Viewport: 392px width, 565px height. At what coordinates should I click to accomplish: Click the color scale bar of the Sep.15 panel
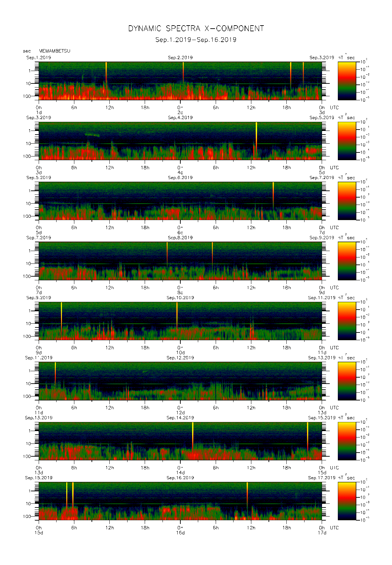[x=347, y=501]
